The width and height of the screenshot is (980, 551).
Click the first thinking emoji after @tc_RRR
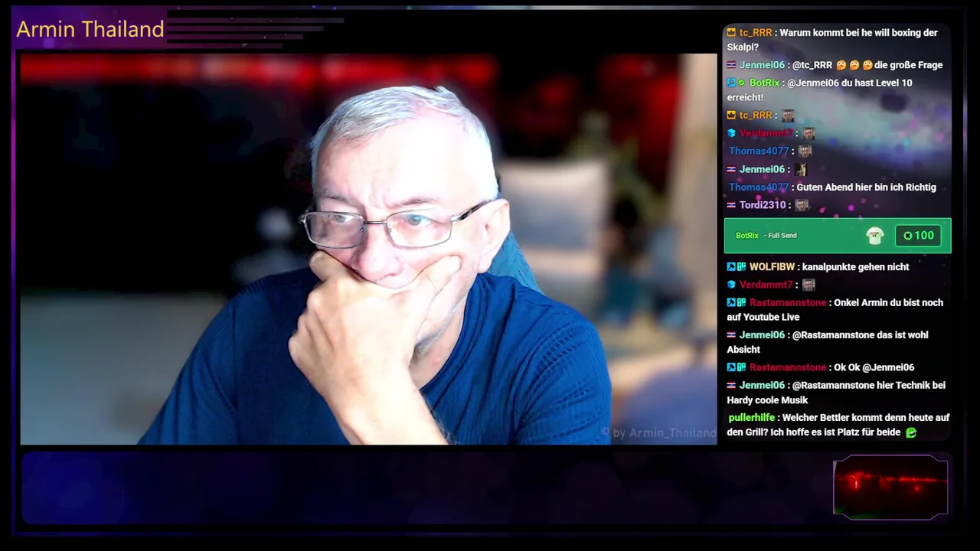[x=841, y=65]
